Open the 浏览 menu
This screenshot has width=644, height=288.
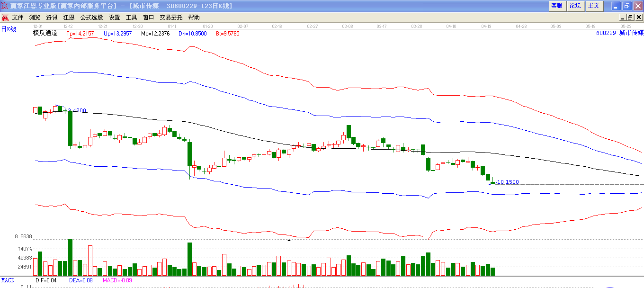click(35, 18)
